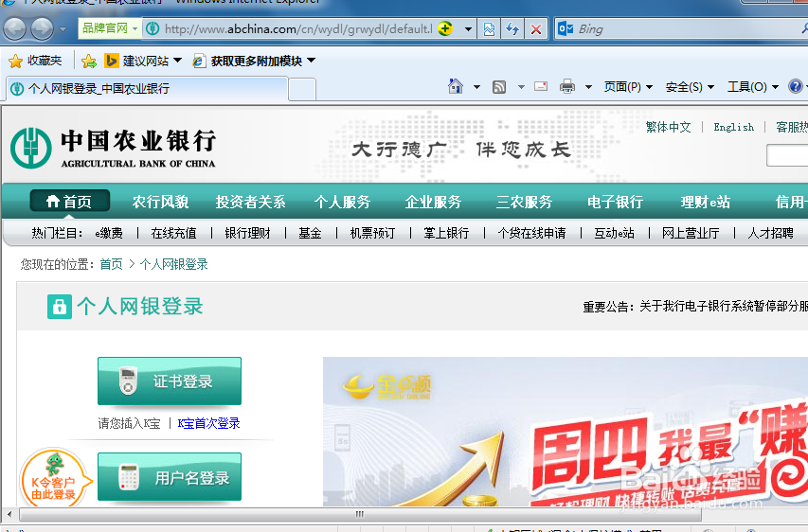Click the 周四我最赚 promotional banner
The height and width of the screenshot is (532, 808).
coord(566,432)
